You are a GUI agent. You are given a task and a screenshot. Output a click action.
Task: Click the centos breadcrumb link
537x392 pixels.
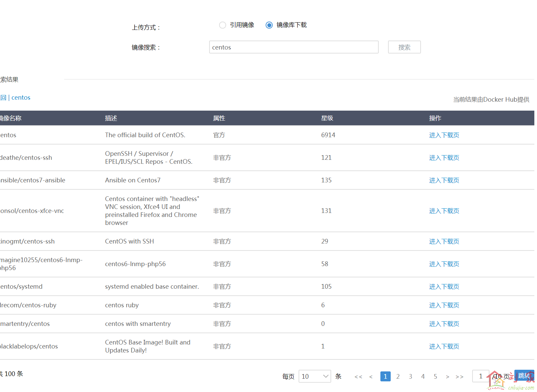21,98
